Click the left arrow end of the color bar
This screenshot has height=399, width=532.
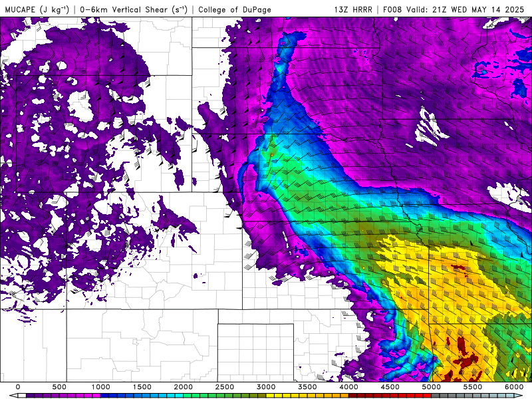click(13, 396)
